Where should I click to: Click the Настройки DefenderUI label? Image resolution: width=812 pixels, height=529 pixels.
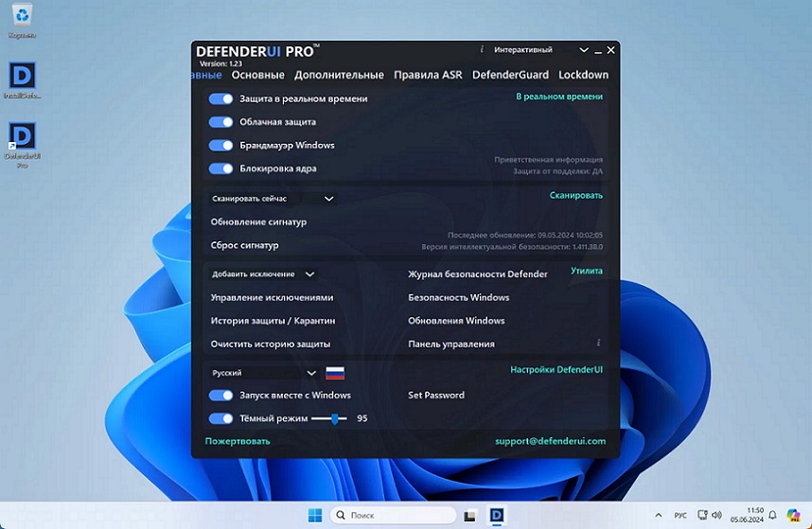556,370
